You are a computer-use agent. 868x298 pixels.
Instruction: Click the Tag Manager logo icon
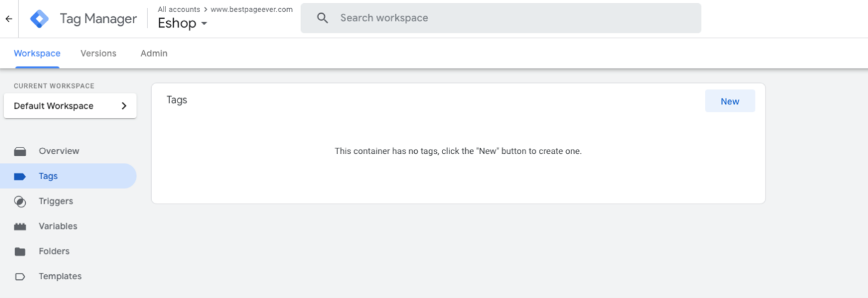click(40, 19)
